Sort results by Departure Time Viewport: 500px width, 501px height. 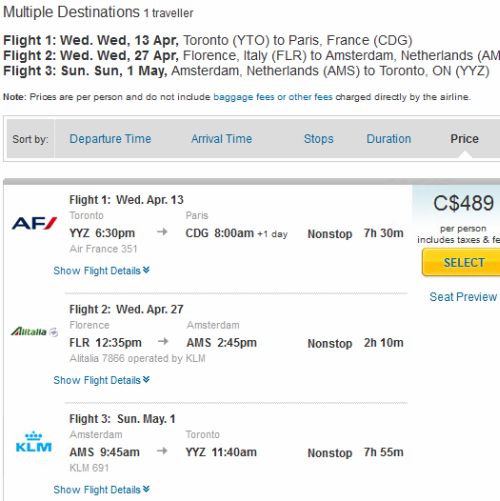pos(110,139)
